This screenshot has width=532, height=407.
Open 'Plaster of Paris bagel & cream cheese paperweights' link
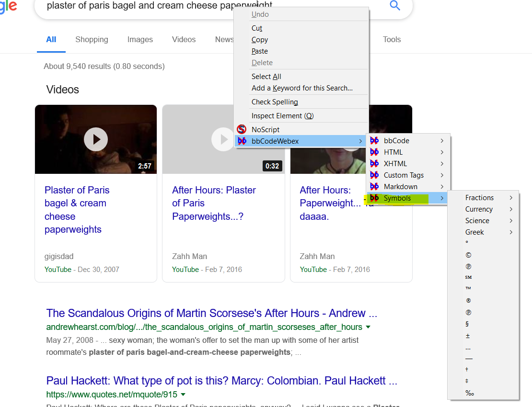pos(77,210)
